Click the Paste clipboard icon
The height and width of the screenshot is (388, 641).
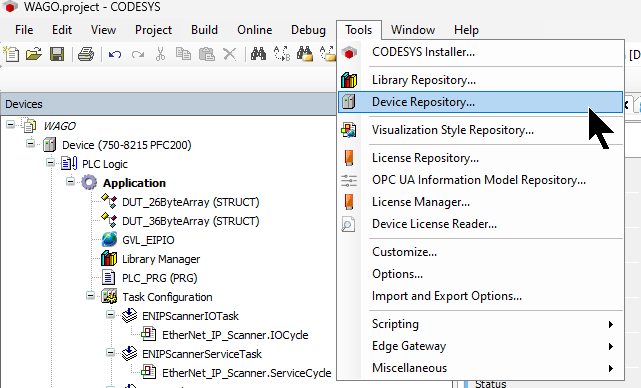pyautogui.click(x=207, y=54)
